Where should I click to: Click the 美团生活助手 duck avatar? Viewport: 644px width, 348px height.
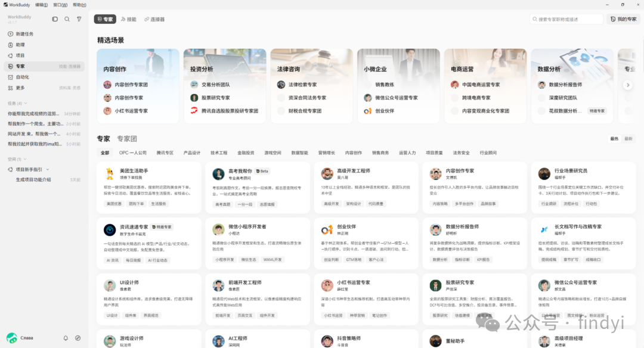[x=110, y=173]
